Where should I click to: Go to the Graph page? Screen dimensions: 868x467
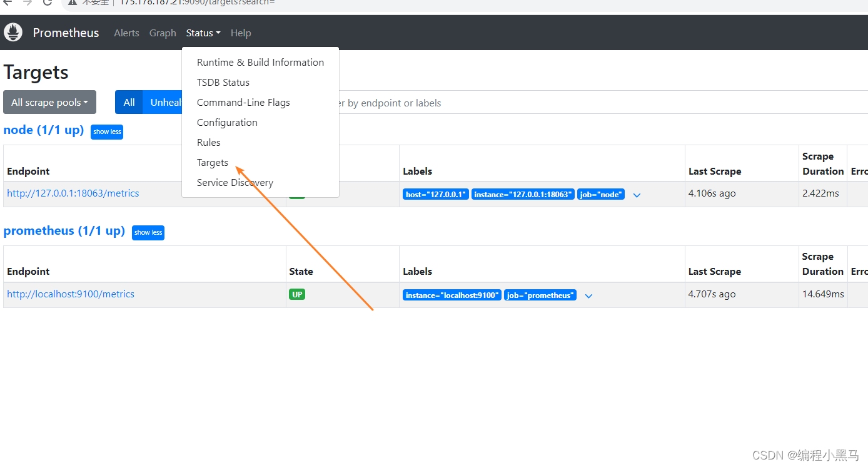tap(163, 33)
